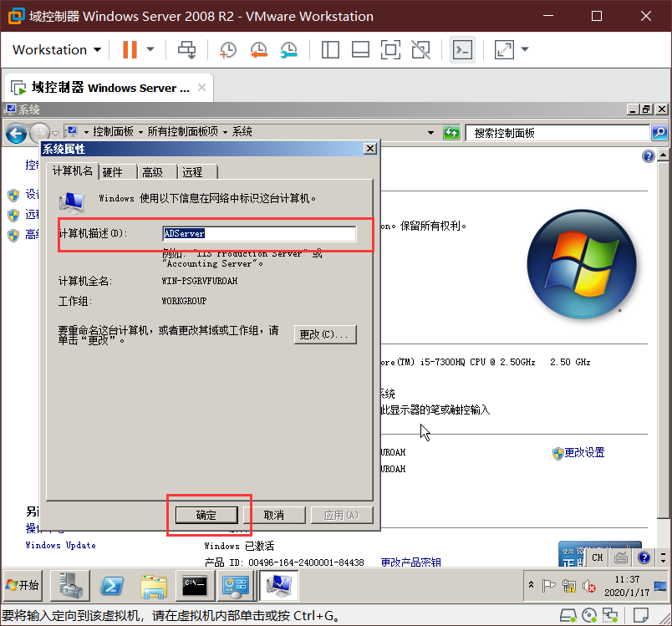
Task: Cancel the system properties dialog with 取消
Action: pyautogui.click(x=274, y=515)
